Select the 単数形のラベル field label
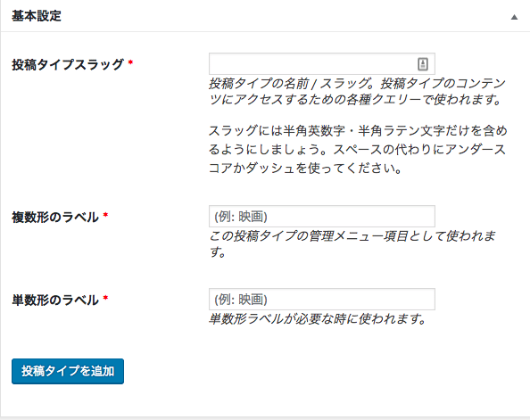Image resolution: width=530 pixels, height=420 pixels. point(55,300)
